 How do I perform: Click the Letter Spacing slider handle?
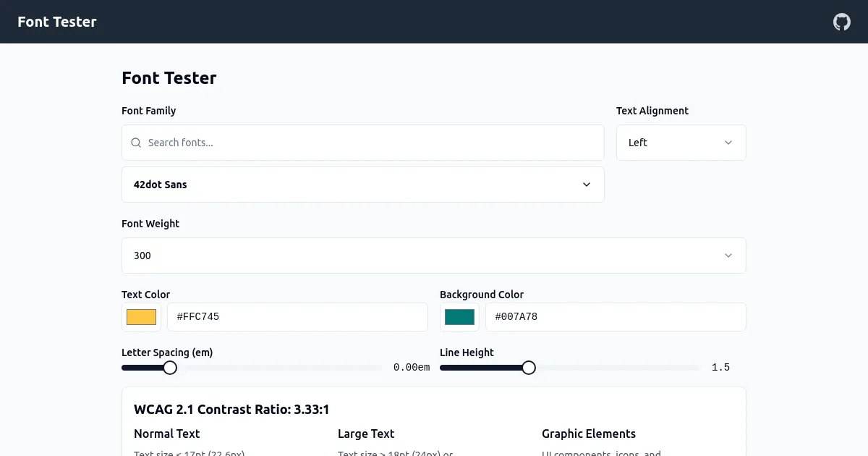(x=170, y=368)
